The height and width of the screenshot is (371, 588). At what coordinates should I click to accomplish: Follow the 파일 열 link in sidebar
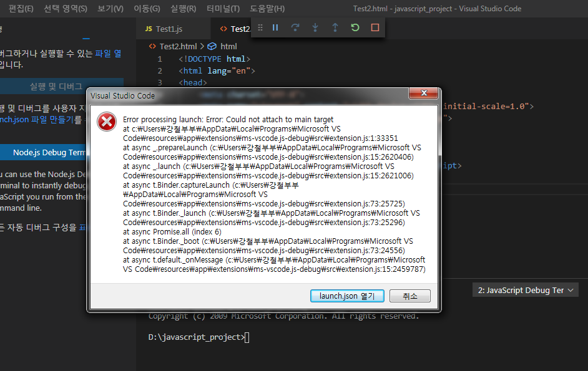click(108, 54)
